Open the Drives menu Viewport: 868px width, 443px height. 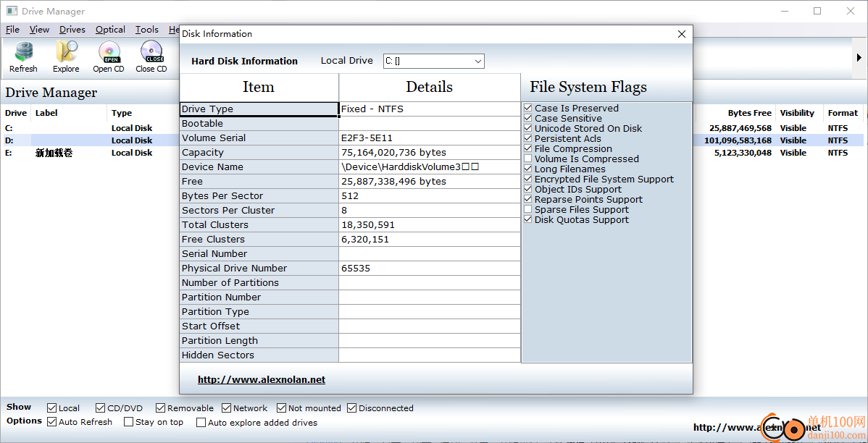click(x=72, y=29)
